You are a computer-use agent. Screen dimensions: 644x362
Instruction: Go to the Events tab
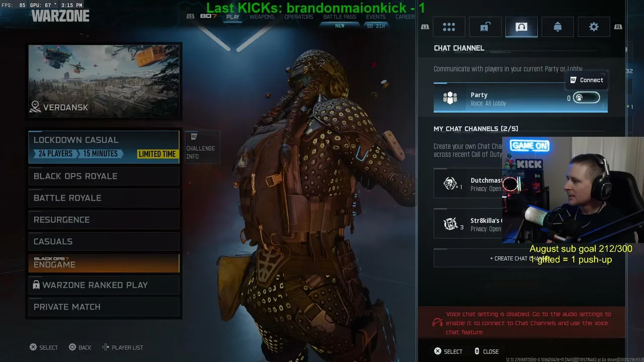(376, 17)
